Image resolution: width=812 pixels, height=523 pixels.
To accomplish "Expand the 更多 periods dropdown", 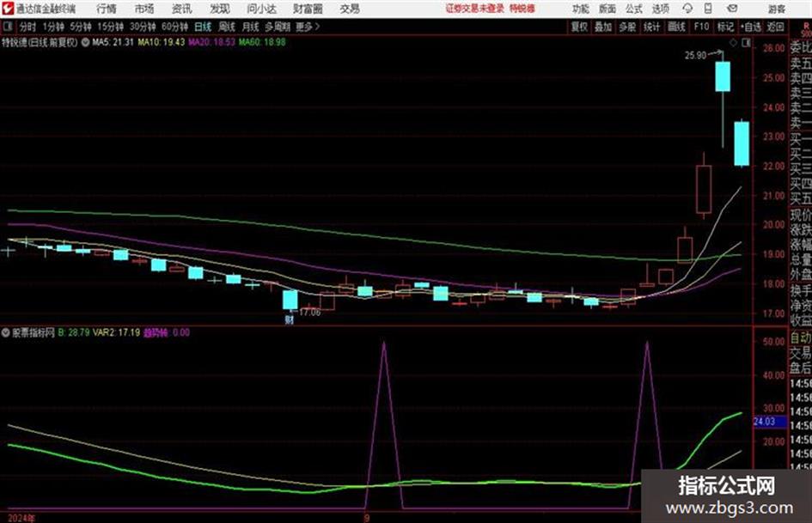I will 308,27.
